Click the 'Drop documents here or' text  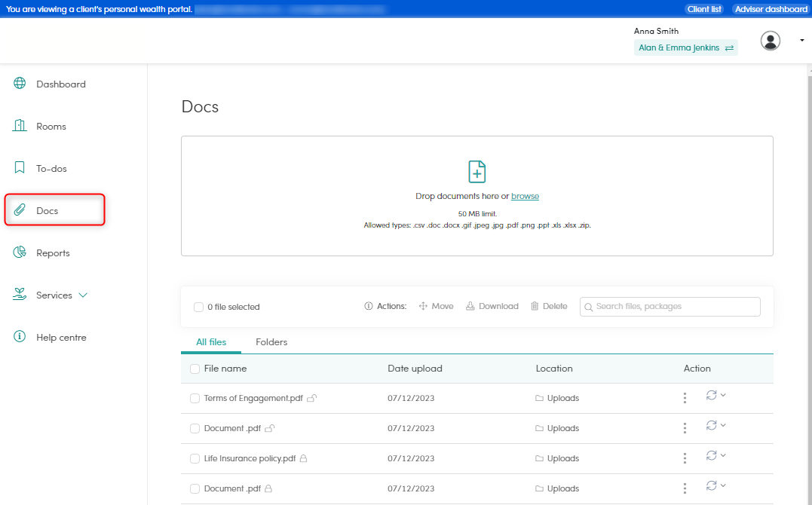(462, 196)
